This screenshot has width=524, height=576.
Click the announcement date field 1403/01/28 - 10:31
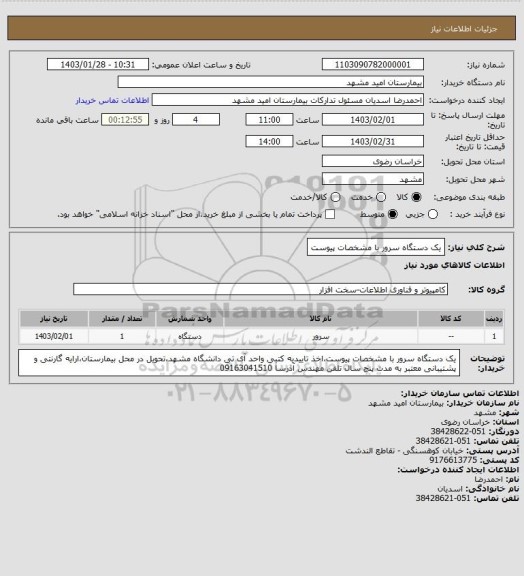98,64
